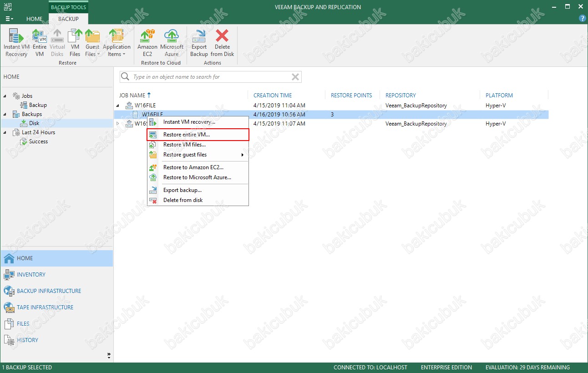Open the TAPE INFRASTRUCTURE view
Viewport: 588px width, 373px height.
tap(56, 307)
